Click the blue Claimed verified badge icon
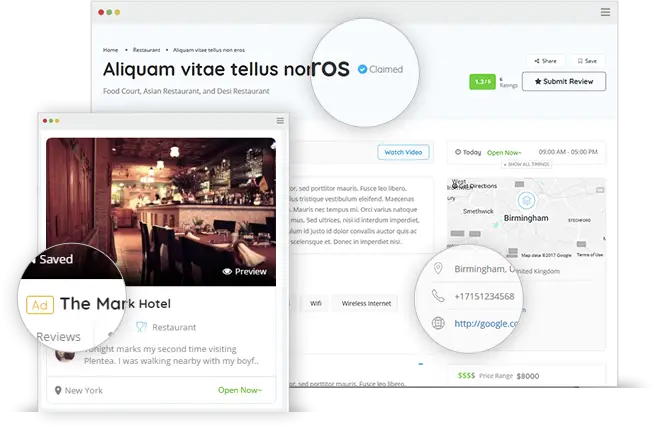The height and width of the screenshot is (427, 654). tap(362, 69)
